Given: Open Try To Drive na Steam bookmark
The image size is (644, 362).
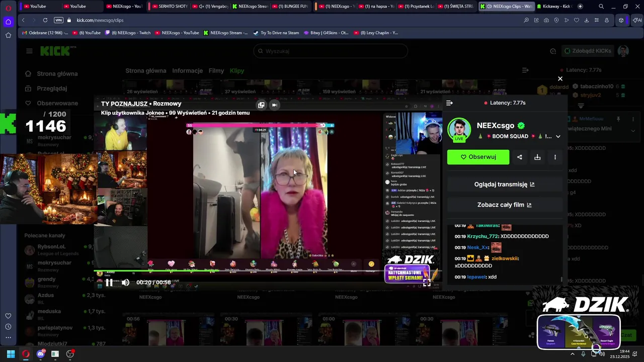Looking at the screenshot, I should click(x=276, y=33).
